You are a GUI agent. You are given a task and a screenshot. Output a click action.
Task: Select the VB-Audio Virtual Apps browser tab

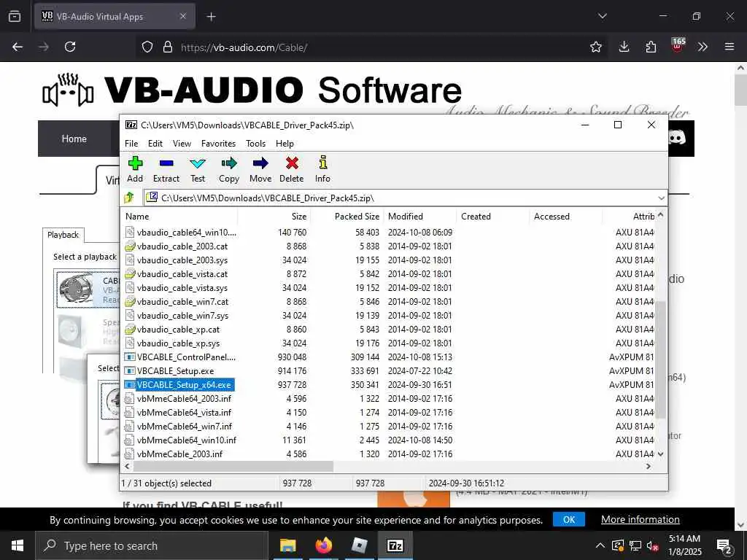point(115,16)
